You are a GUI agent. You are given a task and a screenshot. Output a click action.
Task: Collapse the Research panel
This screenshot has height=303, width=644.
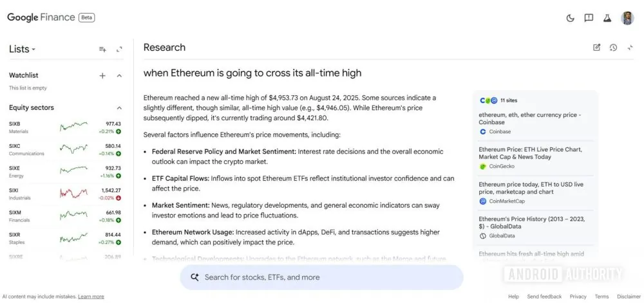click(630, 48)
